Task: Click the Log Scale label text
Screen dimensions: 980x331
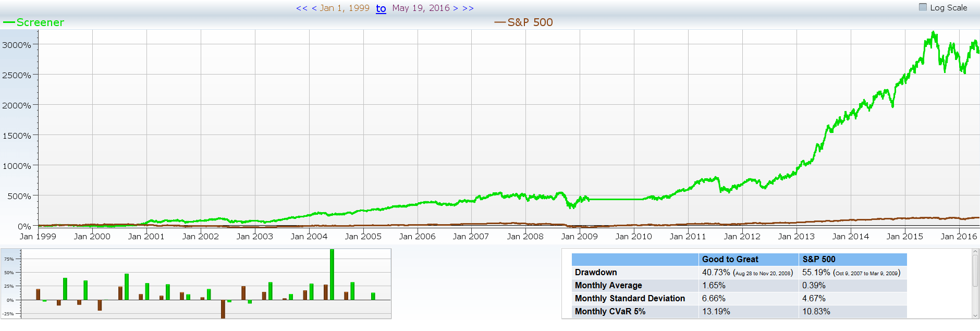Action: pos(948,8)
